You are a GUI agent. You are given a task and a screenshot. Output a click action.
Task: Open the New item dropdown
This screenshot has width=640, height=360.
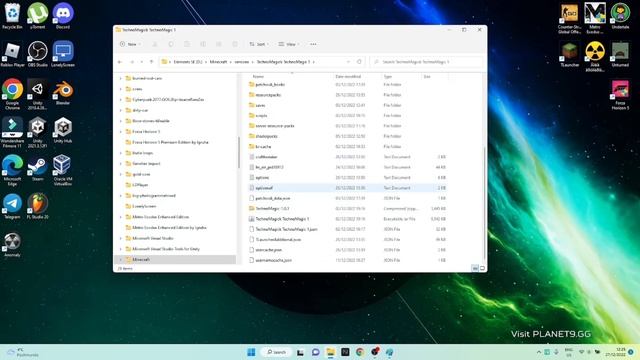point(130,44)
